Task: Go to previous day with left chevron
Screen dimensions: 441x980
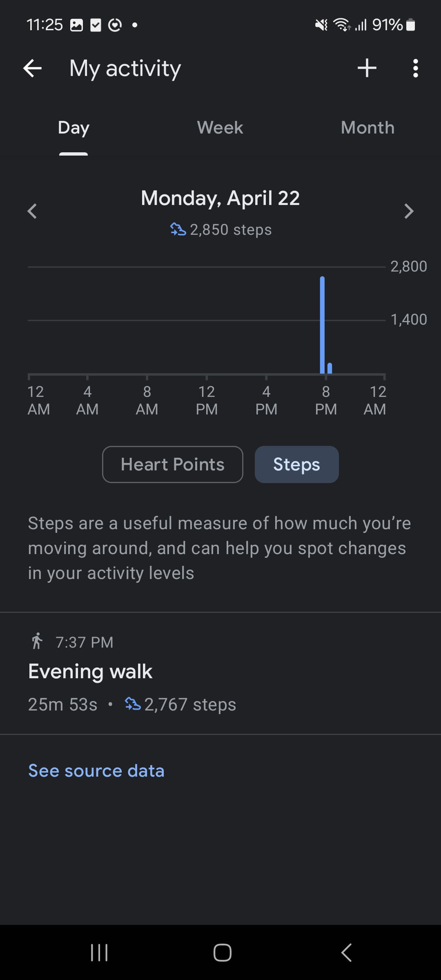Action: point(32,211)
